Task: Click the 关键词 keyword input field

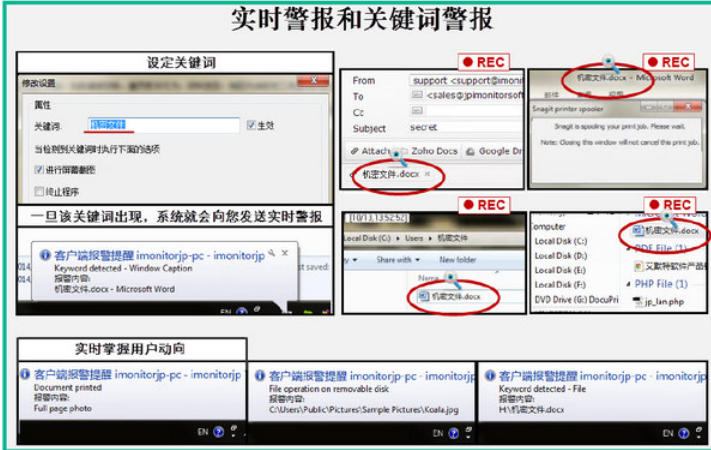Action: (165, 126)
